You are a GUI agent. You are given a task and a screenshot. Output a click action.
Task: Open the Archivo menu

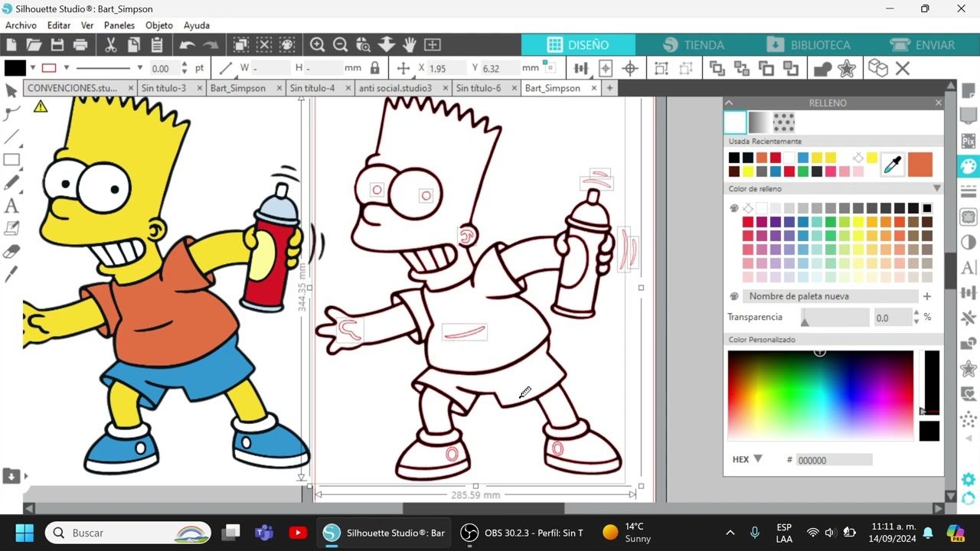pyautogui.click(x=21, y=25)
